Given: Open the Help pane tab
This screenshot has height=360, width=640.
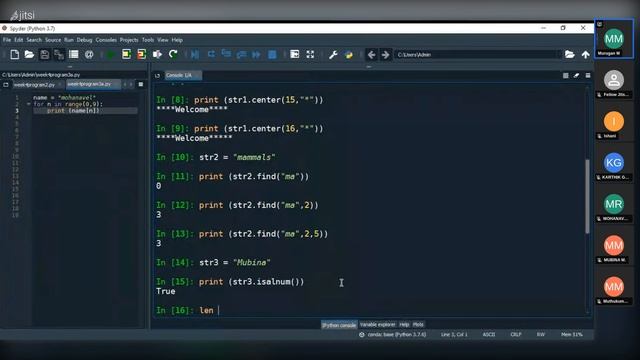Looking at the screenshot, I should coord(404,324).
